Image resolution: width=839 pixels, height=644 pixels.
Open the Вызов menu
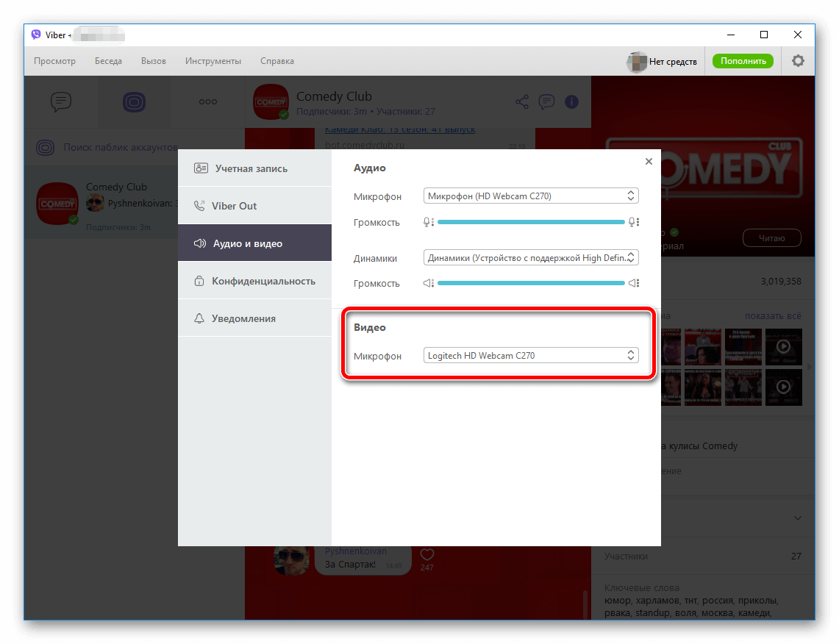(154, 61)
